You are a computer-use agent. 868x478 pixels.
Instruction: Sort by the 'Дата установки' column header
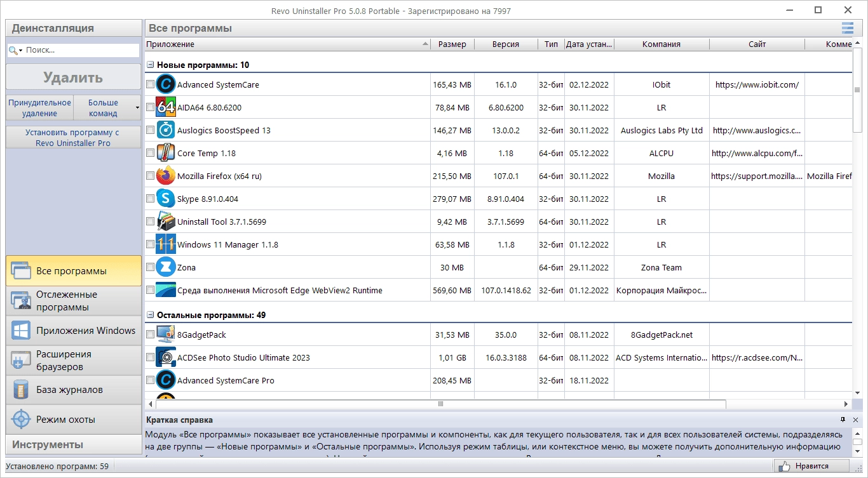click(x=590, y=44)
